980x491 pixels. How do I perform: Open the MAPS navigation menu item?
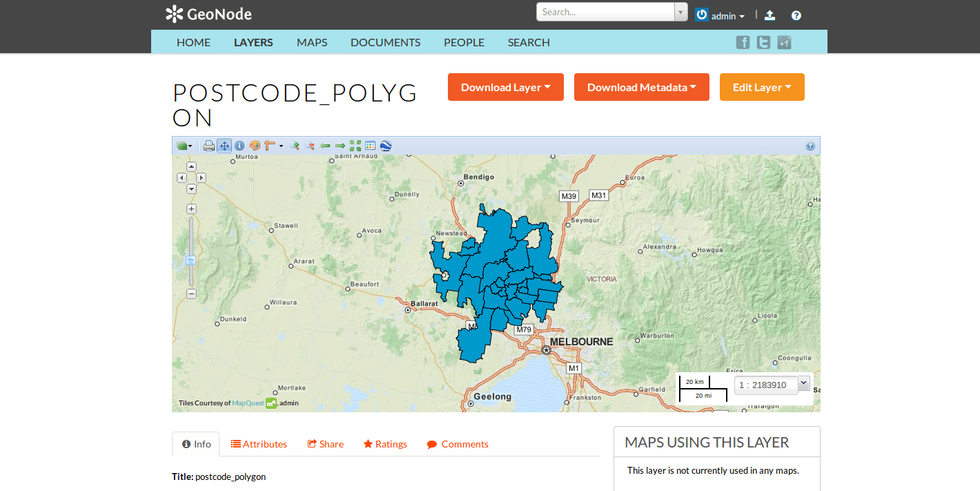(x=312, y=42)
